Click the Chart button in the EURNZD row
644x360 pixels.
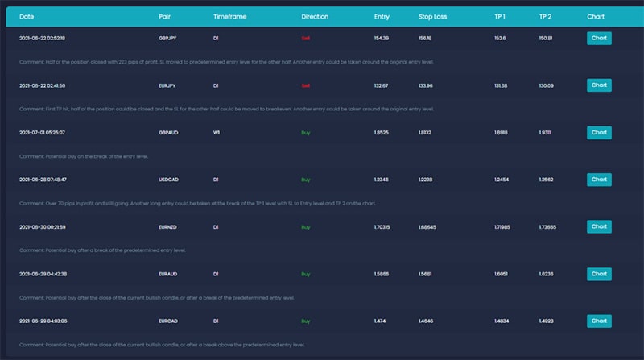point(599,226)
